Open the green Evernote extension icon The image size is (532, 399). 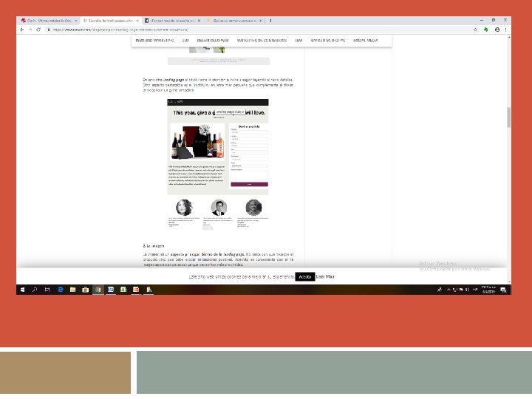(486, 30)
